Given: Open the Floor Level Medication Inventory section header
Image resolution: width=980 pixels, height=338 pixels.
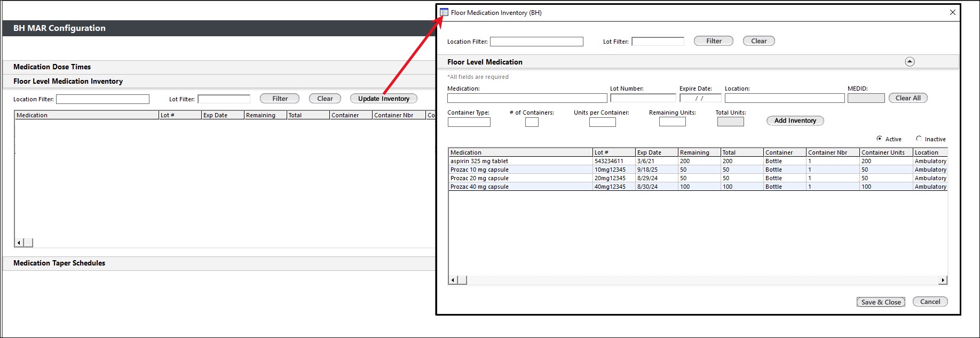Looking at the screenshot, I should tap(68, 82).
